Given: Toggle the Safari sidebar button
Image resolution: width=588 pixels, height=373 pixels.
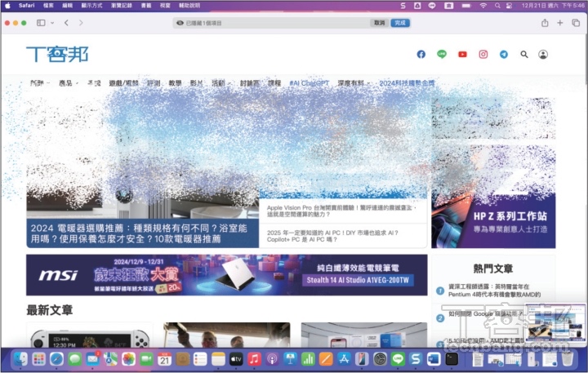Looking at the screenshot, I should point(41,23).
